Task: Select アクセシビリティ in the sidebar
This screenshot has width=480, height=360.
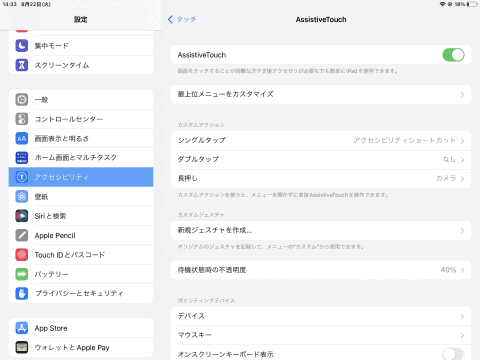Action: coord(81,177)
